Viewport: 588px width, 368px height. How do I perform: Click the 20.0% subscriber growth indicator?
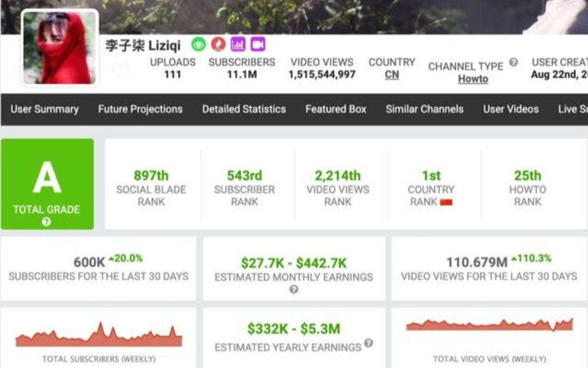coord(126,258)
